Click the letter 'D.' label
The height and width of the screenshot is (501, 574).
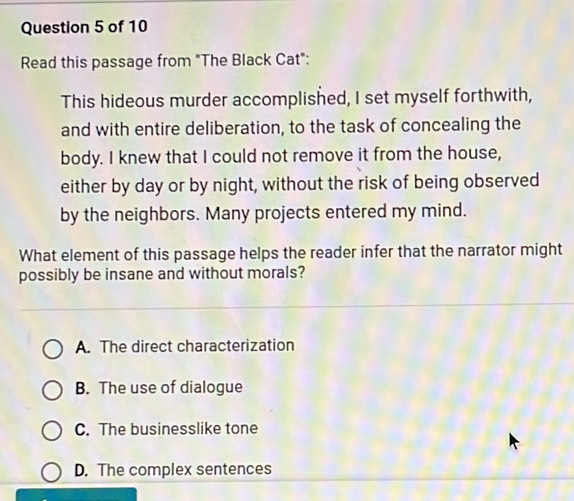(81, 471)
